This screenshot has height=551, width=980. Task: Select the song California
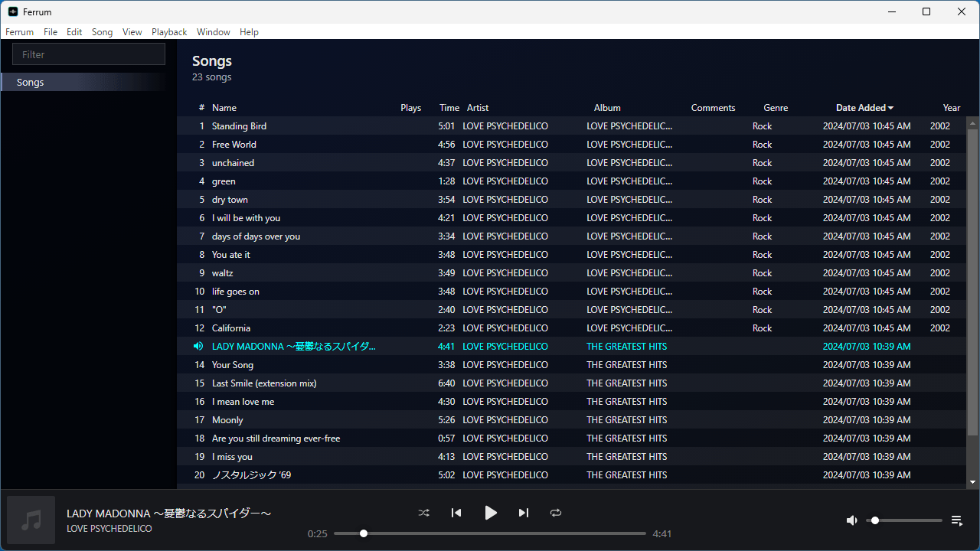click(x=572, y=328)
